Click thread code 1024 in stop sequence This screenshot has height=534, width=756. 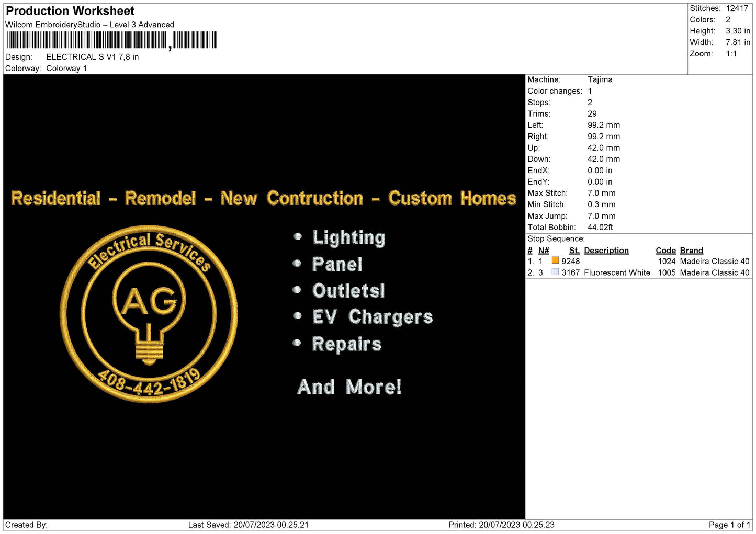point(667,261)
